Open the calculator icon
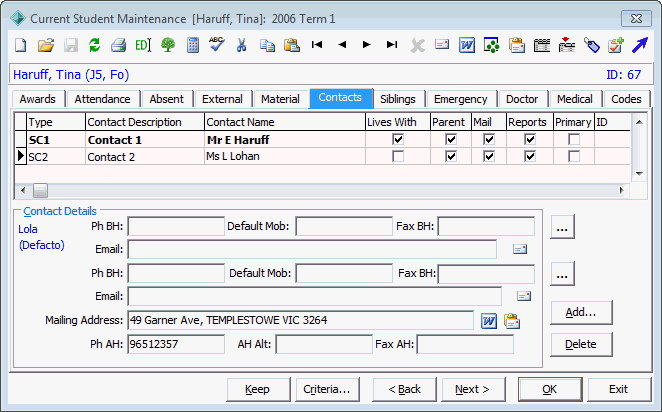This screenshot has width=662, height=412. click(x=193, y=45)
